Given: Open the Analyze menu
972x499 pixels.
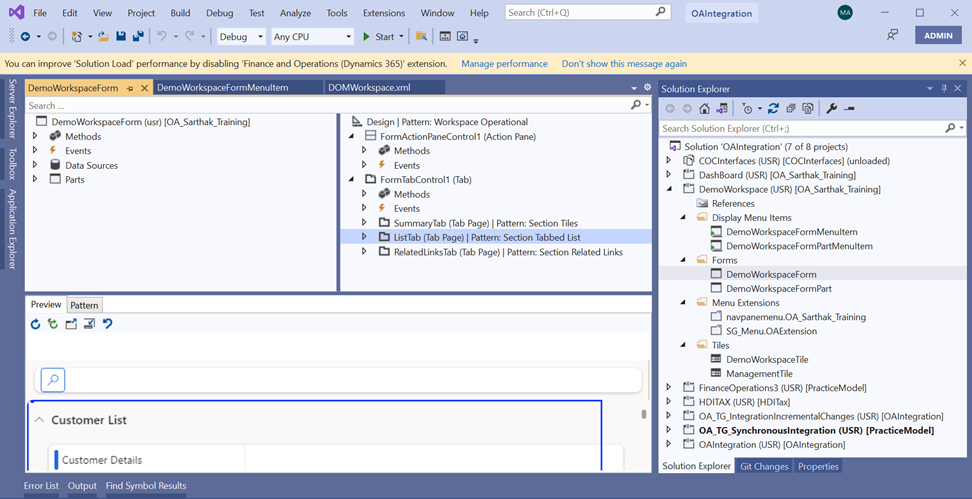Looking at the screenshot, I should [x=295, y=12].
